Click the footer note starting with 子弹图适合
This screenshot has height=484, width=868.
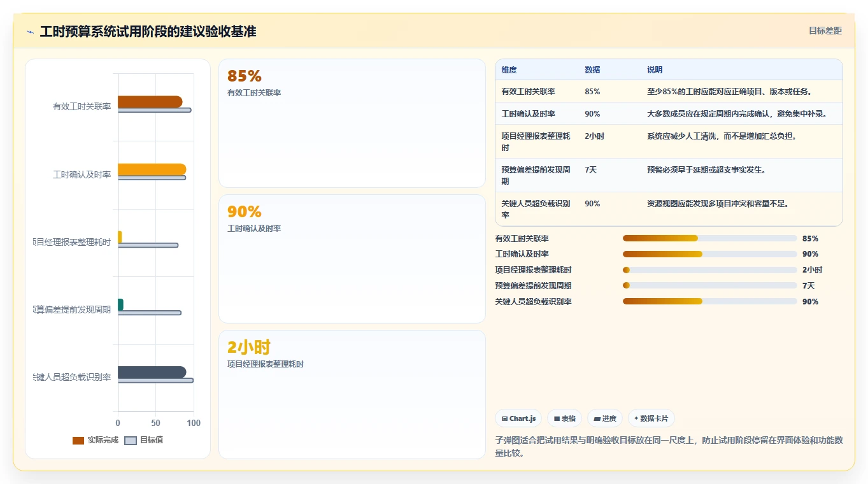point(669,446)
